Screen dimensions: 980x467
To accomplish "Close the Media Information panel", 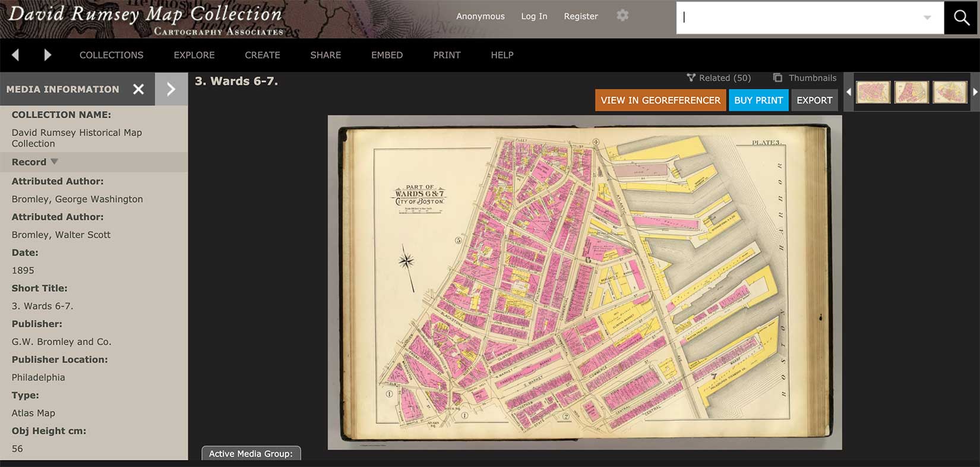I will click(x=138, y=89).
